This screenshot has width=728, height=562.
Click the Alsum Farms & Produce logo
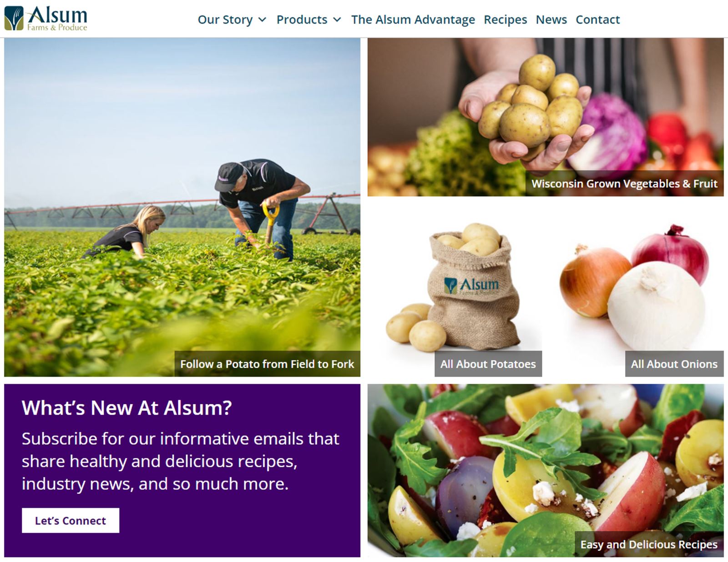coord(45,18)
